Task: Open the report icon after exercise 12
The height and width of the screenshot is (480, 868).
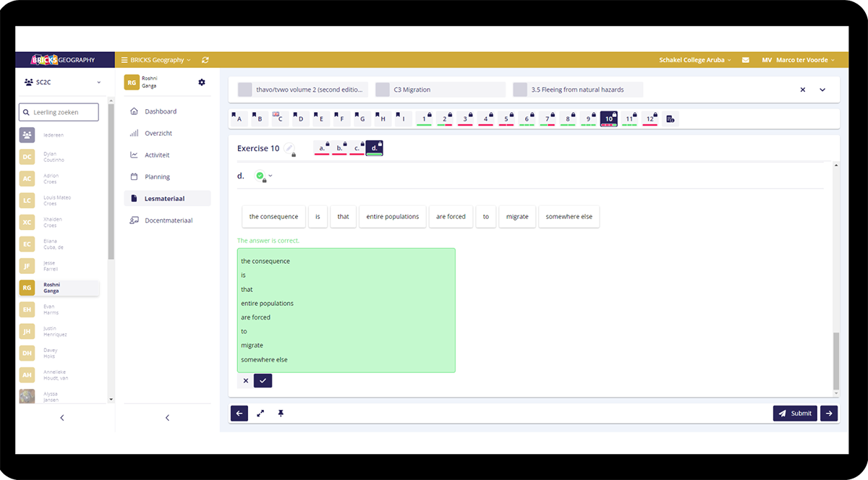Action: point(670,119)
